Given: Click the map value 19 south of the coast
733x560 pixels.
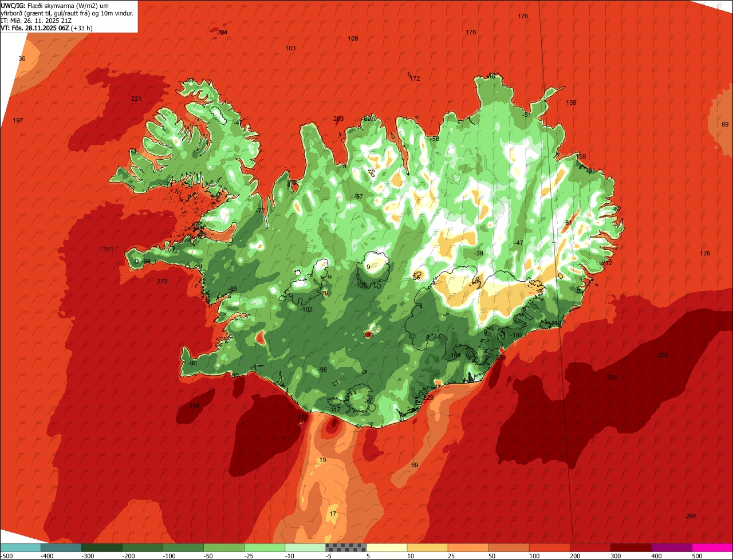Looking at the screenshot, I should (322, 460).
